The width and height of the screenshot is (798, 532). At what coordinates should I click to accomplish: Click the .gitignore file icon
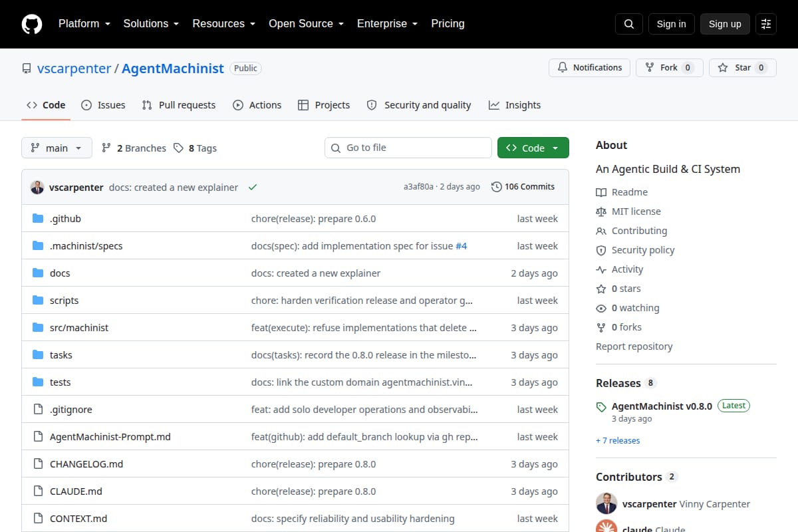tap(38, 410)
